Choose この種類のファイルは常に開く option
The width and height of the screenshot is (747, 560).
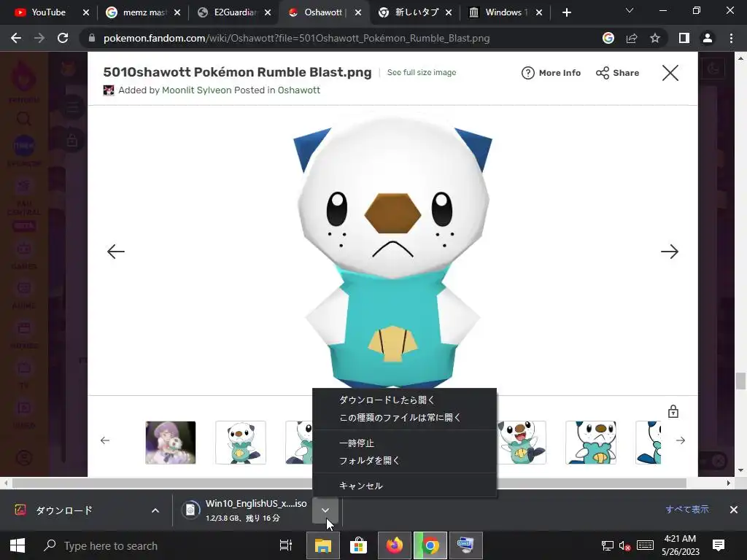[x=404, y=418]
